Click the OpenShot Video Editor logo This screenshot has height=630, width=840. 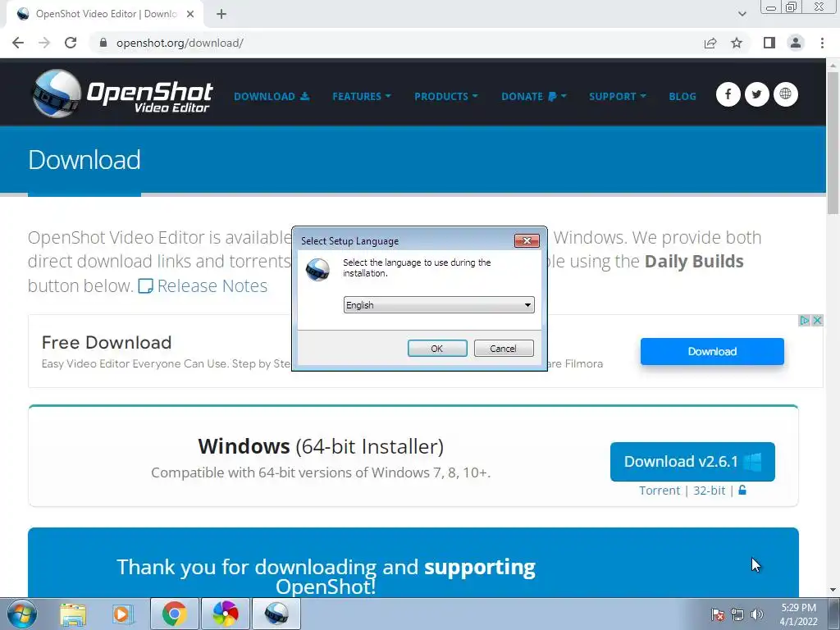click(x=122, y=94)
